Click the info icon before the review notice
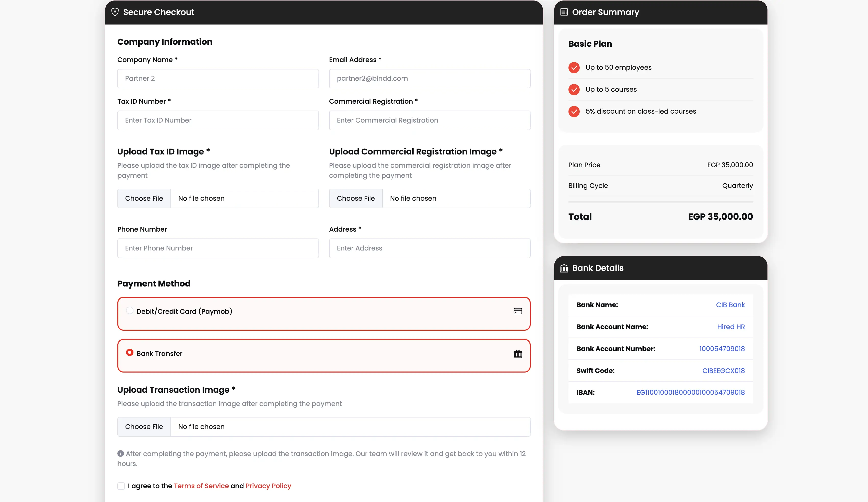868x502 pixels. 120,453
